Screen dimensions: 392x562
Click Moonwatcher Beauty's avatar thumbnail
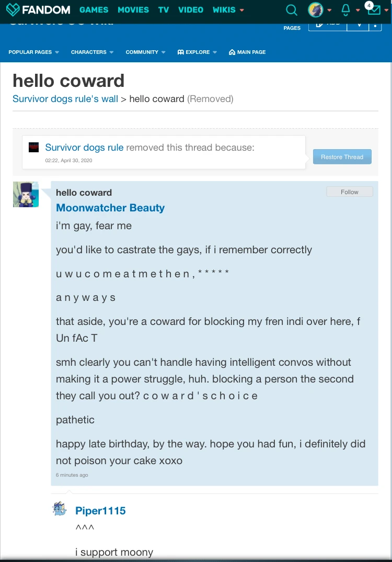point(26,195)
